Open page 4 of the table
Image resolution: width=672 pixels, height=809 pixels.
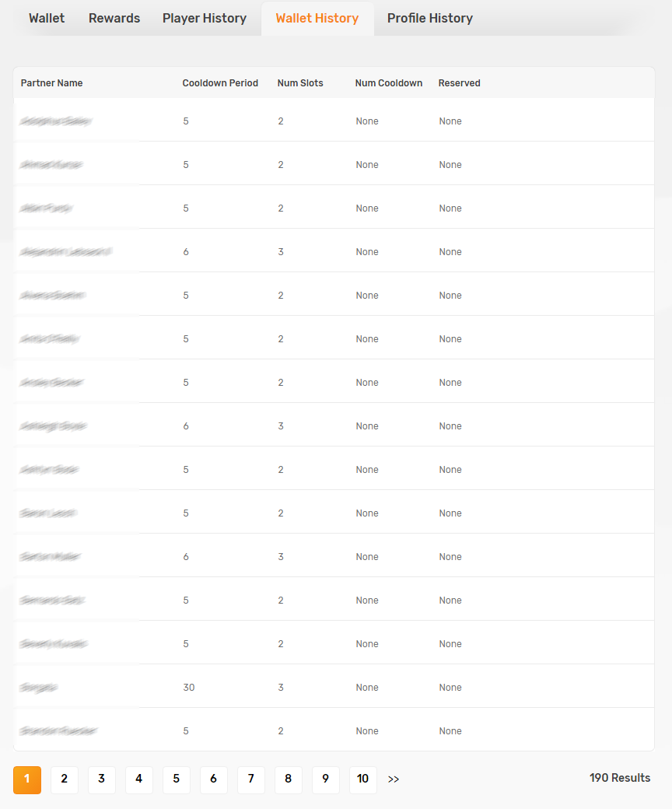click(139, 779)
